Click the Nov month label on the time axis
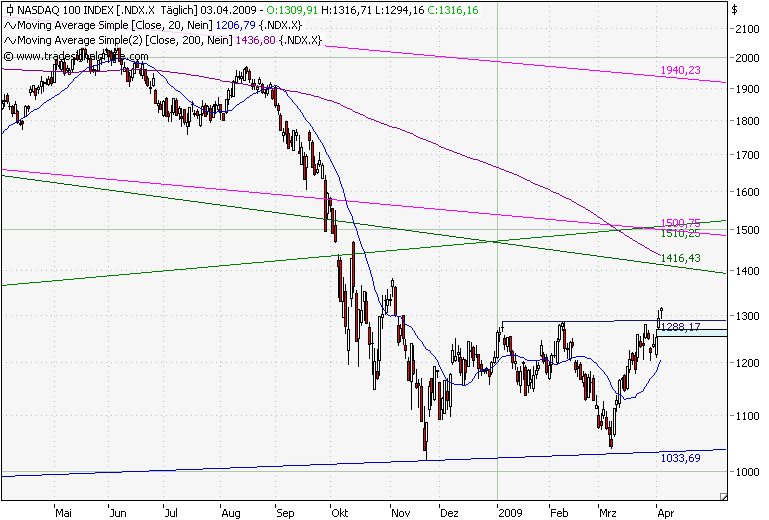Viewport: 769px width, 520px height. (x=400, y=513)
